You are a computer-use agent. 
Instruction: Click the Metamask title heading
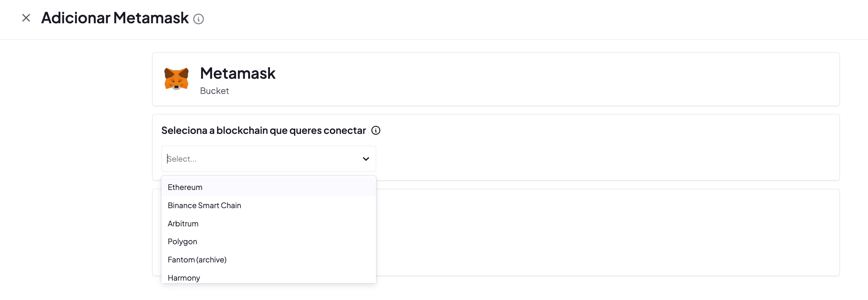(237, 73)
